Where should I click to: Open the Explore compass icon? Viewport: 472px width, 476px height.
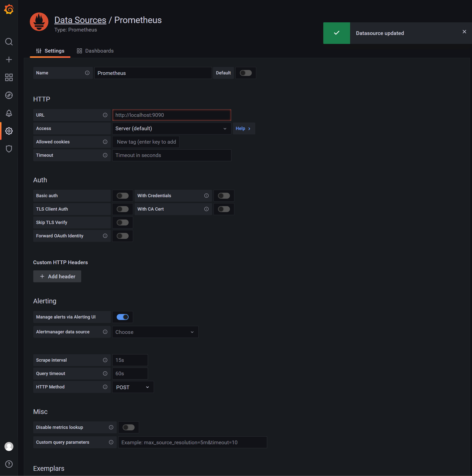point(9,95)
